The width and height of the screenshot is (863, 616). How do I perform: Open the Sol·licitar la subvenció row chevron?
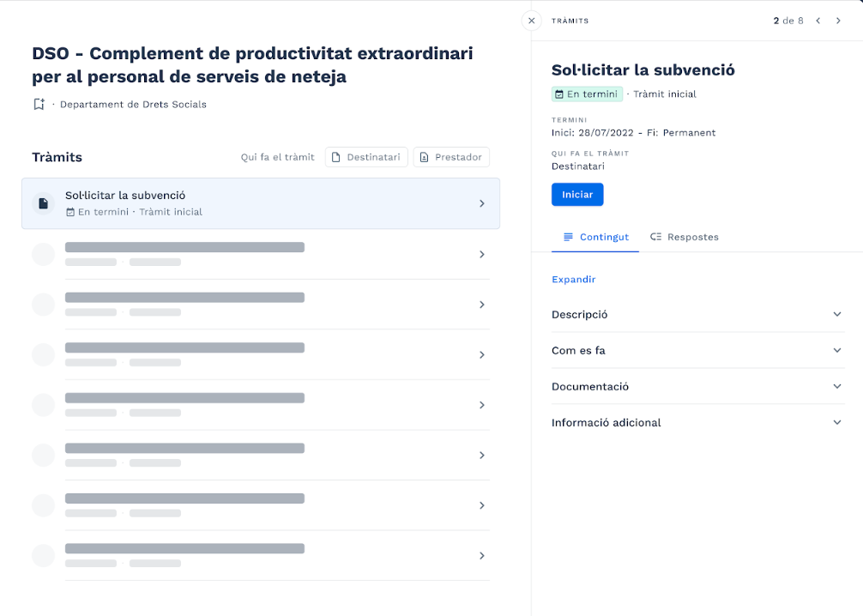tap(482, 203)
